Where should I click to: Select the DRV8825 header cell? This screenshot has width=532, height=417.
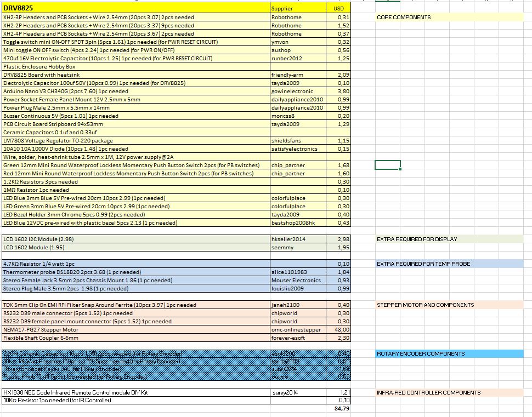136,8
